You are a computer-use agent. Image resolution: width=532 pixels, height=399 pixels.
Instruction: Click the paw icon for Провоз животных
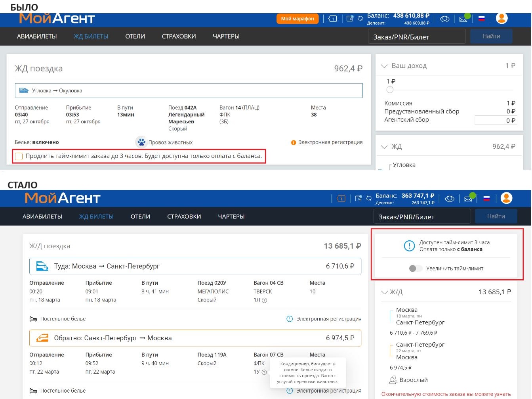tap(141, 142)
